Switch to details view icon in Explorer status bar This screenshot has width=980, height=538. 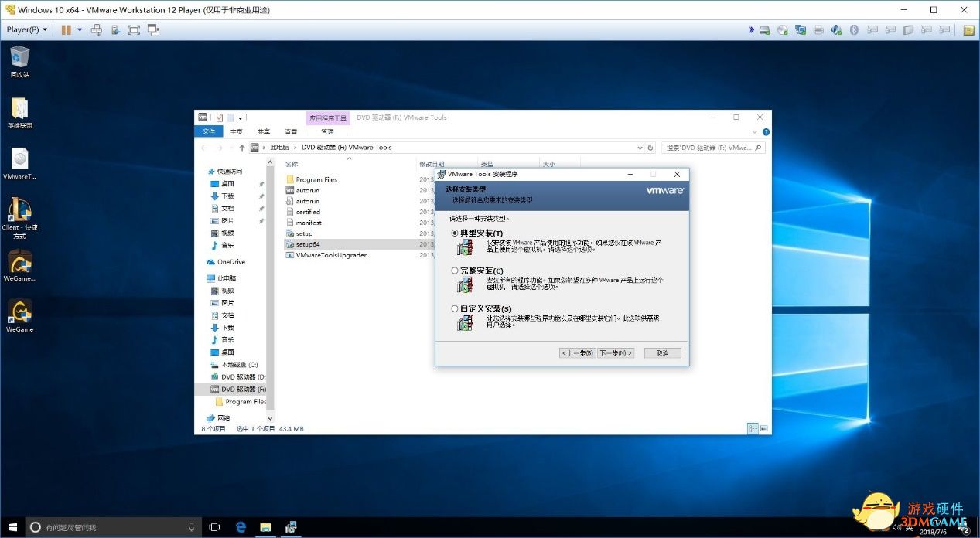[x=753, y=428]
